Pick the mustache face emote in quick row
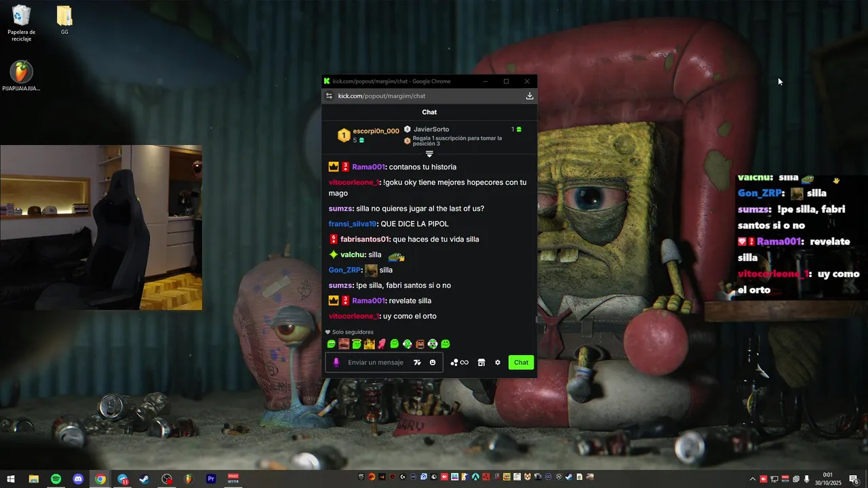 tap(344, 344)
